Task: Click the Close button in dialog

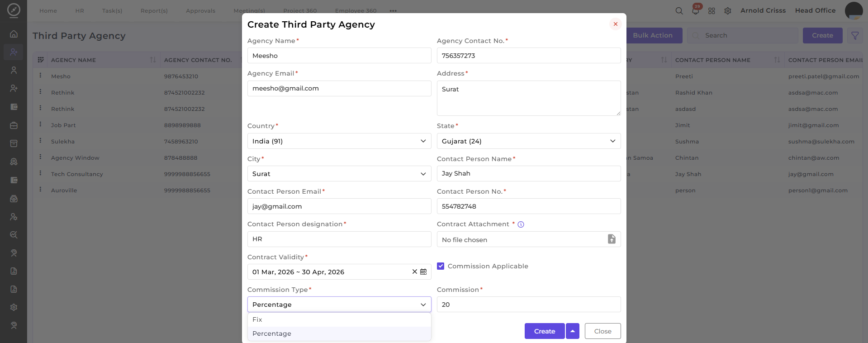Action: tap(602, 331)
